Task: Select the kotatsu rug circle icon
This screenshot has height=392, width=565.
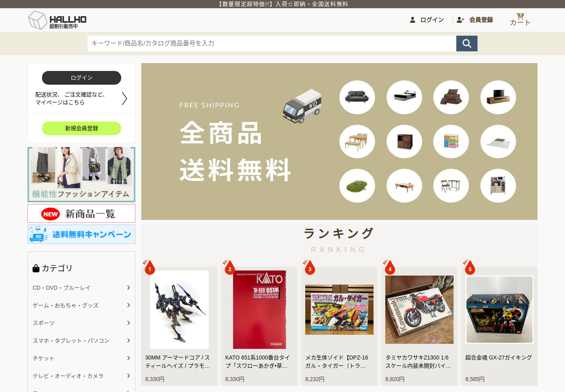Action: click(x=498, y=142)
